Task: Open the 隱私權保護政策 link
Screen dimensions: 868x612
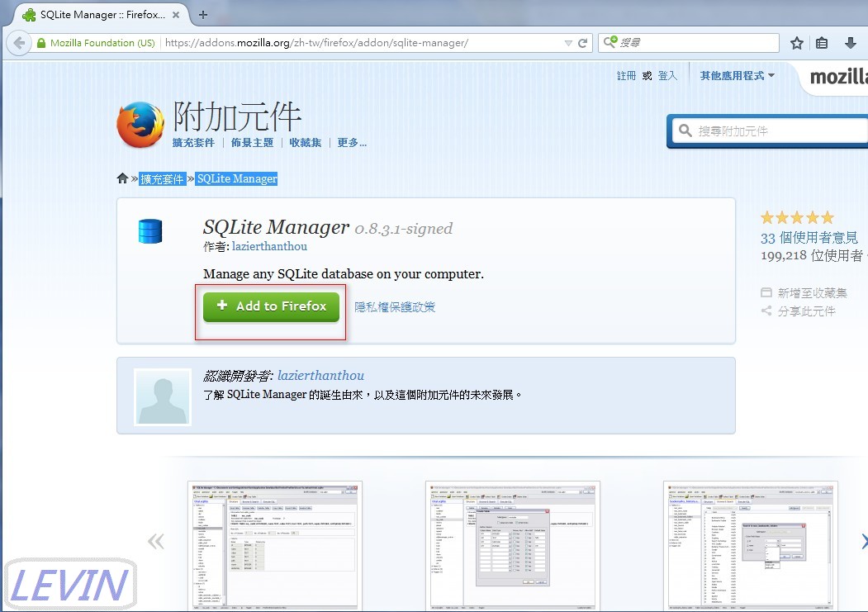Action: 395,307
